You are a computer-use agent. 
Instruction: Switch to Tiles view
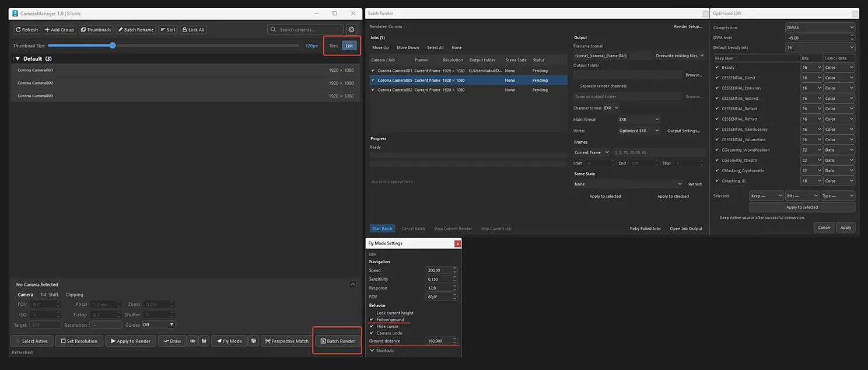(x=333, y=46)
